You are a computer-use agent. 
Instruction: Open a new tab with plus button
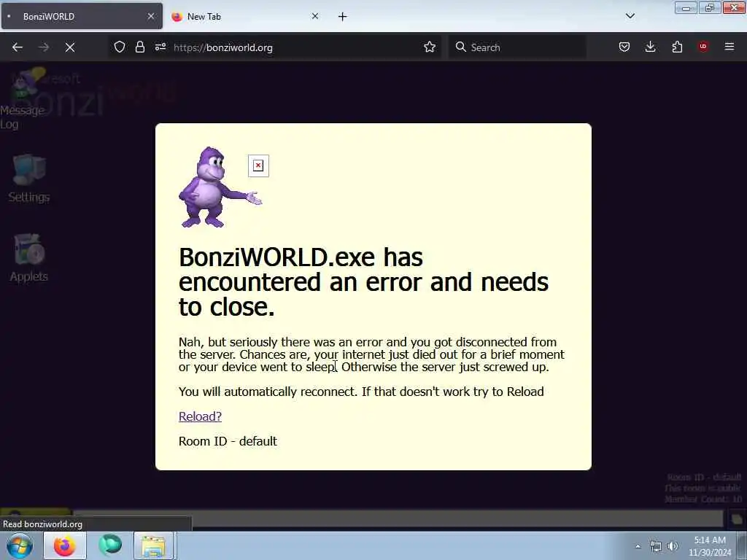343,17
